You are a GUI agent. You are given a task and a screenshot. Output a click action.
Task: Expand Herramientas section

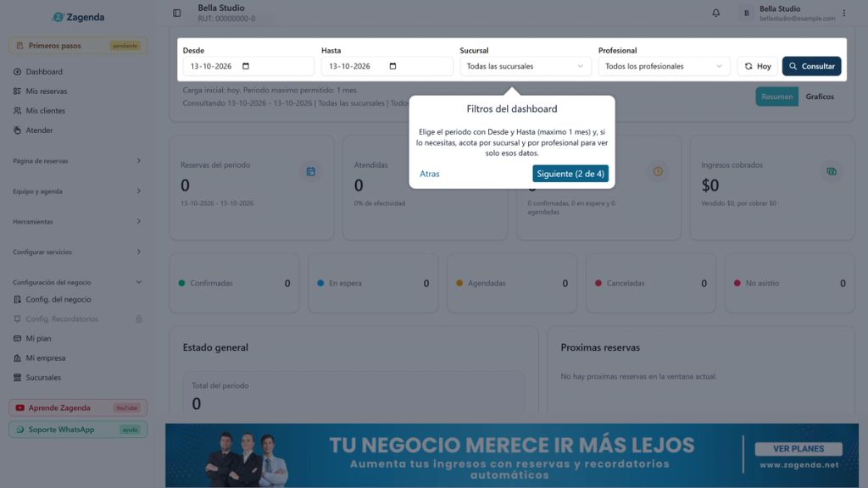click(77, 221)
